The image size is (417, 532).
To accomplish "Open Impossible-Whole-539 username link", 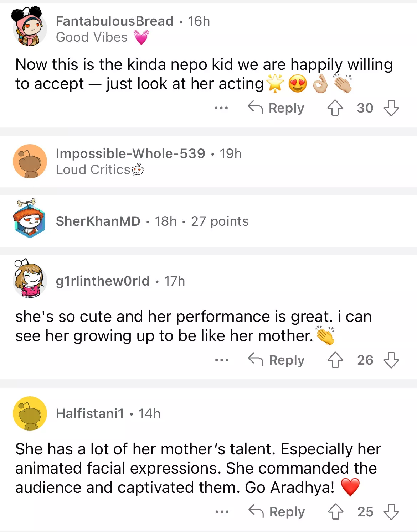I will tap(130, 153).
